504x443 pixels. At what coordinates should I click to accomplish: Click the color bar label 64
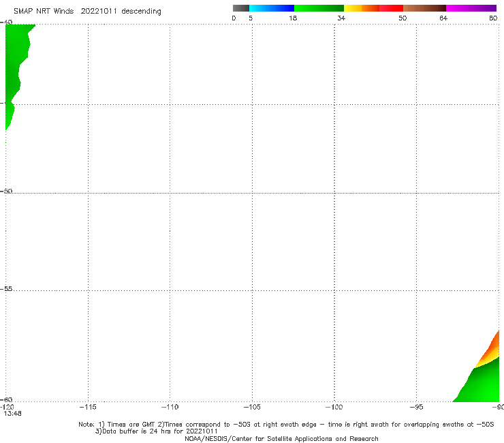point(443,18)
